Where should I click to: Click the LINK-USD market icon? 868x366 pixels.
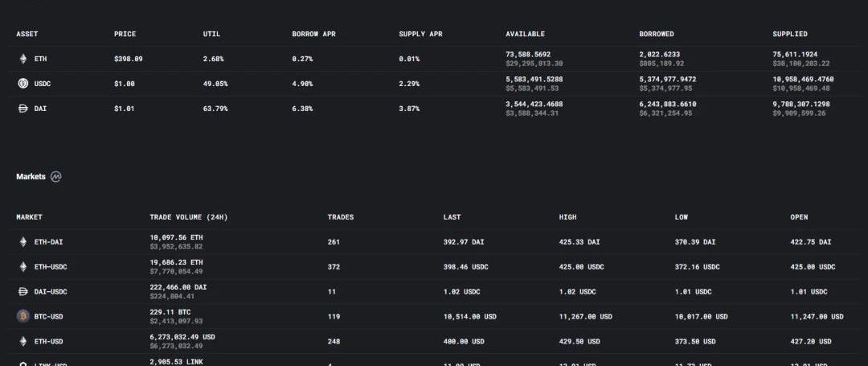[x=23, y=364]
